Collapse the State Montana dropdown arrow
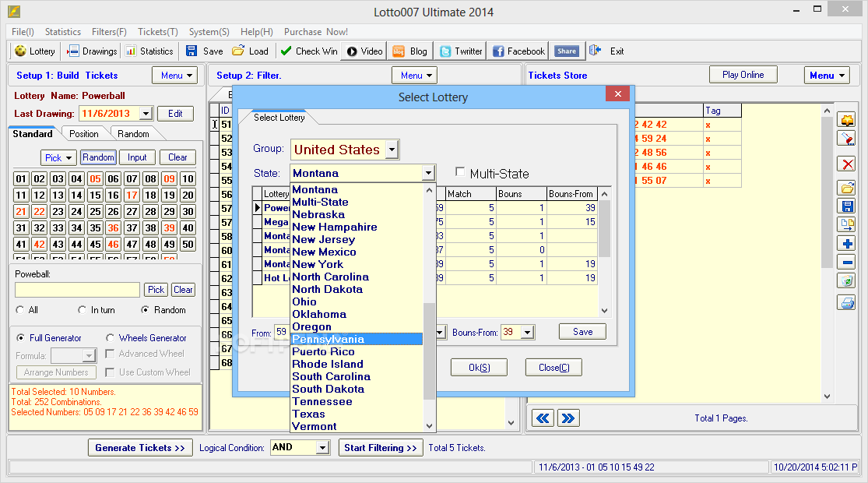Screen dimensions: 868x483 click(428, 174)
